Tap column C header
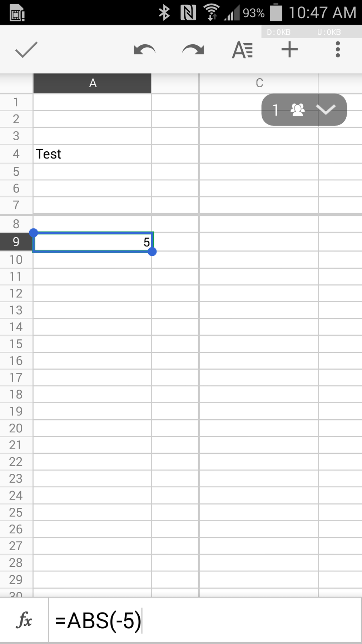 (259, 83)
